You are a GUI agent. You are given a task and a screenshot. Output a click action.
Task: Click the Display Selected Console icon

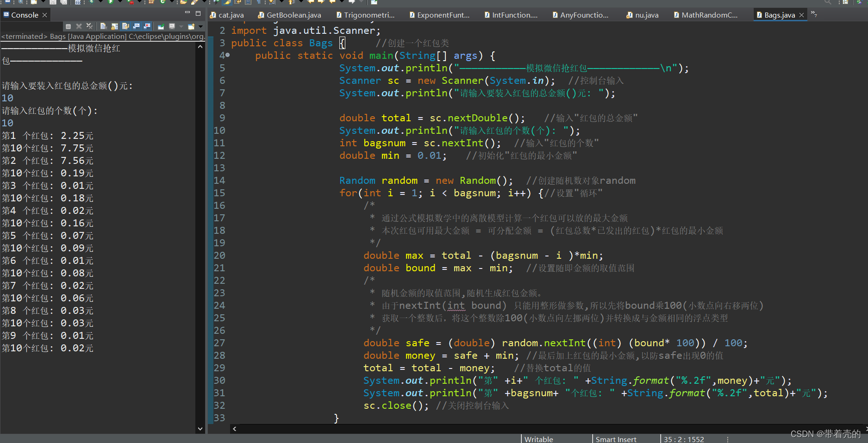click(x=172, y=26)
